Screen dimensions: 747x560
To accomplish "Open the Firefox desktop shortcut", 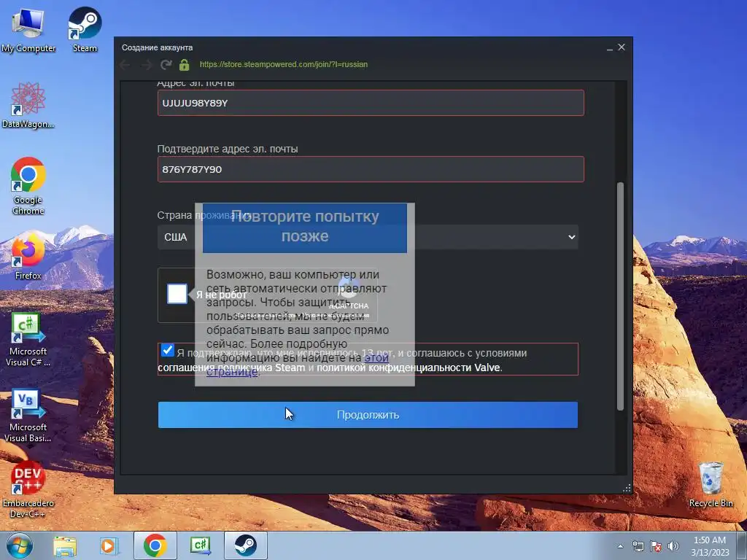I will point(28,256).
